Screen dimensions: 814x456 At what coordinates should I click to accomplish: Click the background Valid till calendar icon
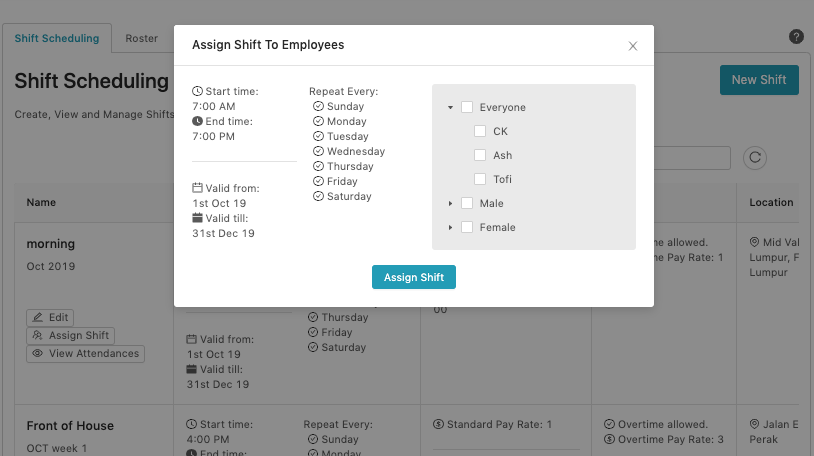(192, 369)
